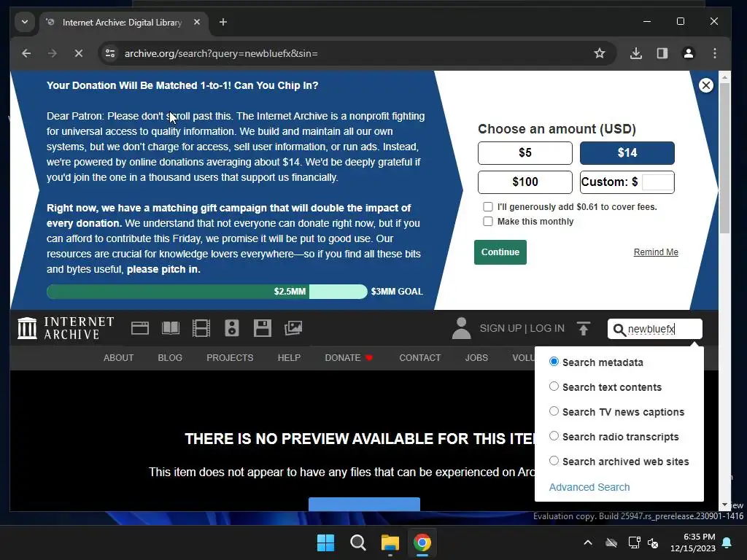Click the magnifier icon in search box

[619, 330]
